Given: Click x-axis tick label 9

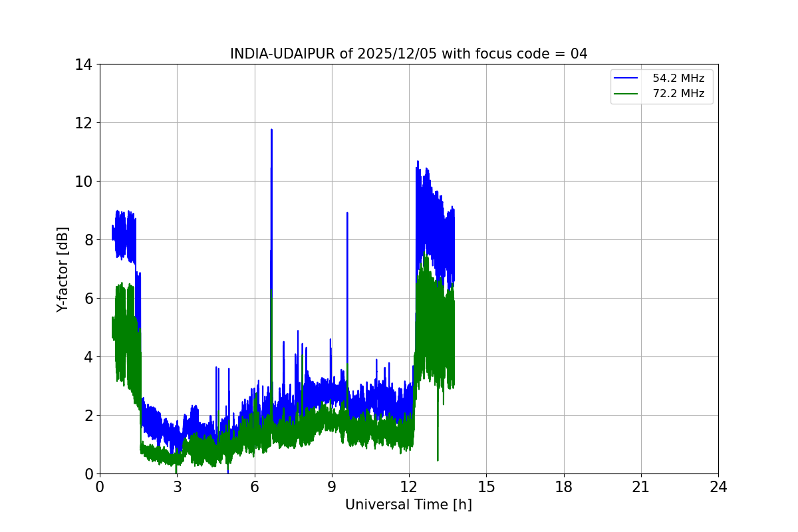Looking at the screenshot, I should 332,487.
